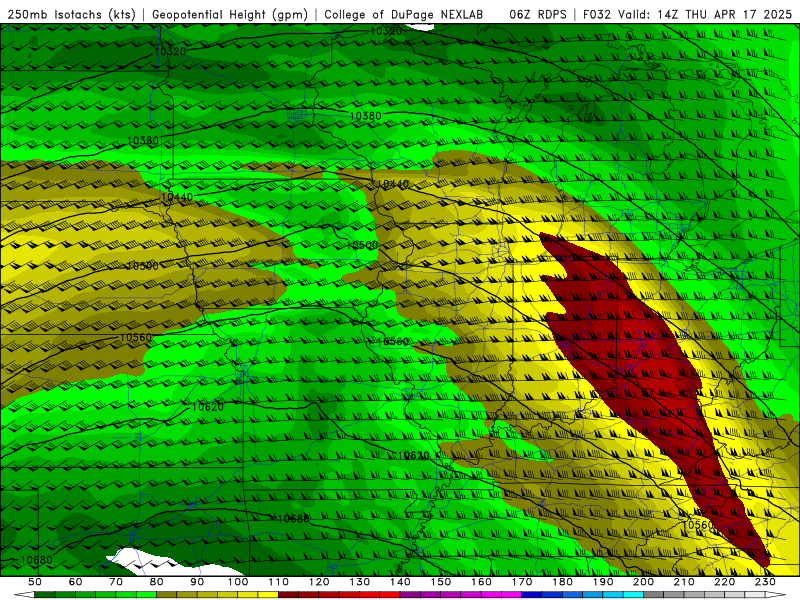Click the 'Geopotential Height (gpm)' title text
The width and height of the screenshot is (800, 600).
(x=230, y=14)
